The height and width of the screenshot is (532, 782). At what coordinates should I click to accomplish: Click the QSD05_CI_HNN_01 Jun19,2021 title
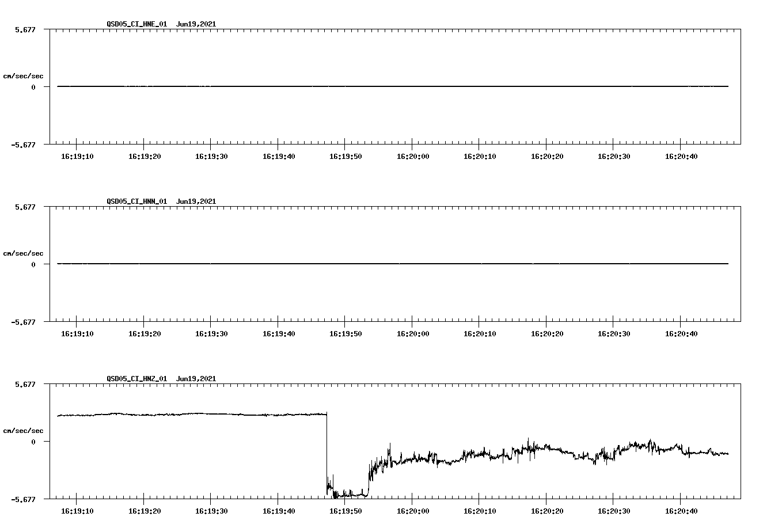pos(161,202)
